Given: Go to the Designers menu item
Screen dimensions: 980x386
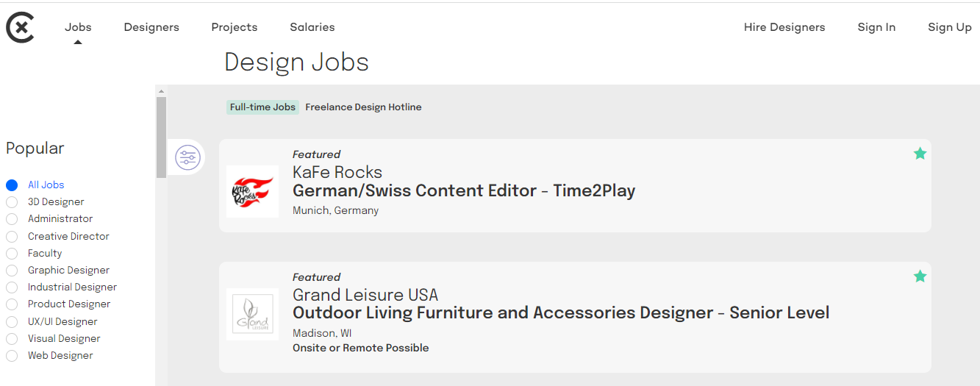Looking at the screenshot, I should 151,27.
